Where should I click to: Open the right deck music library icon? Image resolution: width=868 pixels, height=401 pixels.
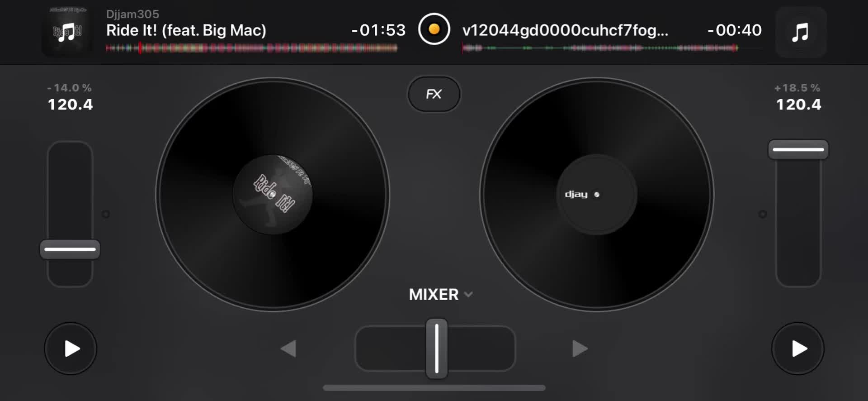click(801, 32)
